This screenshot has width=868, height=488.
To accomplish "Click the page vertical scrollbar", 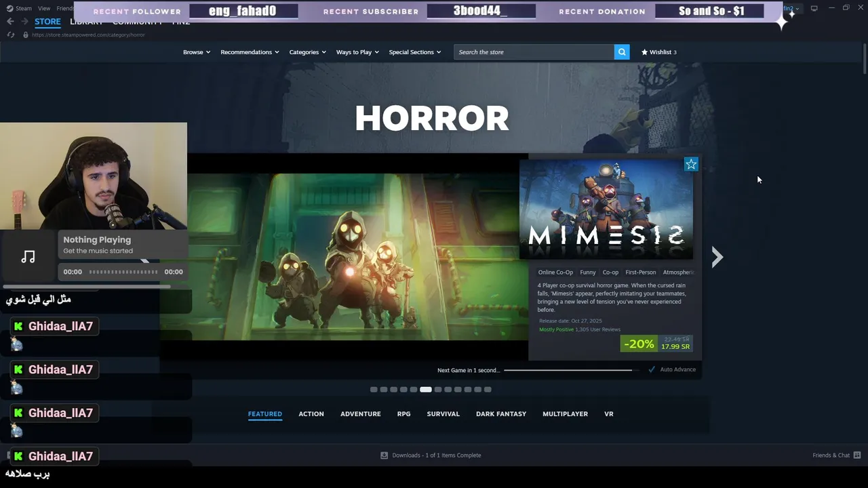I will coord(865,58).
